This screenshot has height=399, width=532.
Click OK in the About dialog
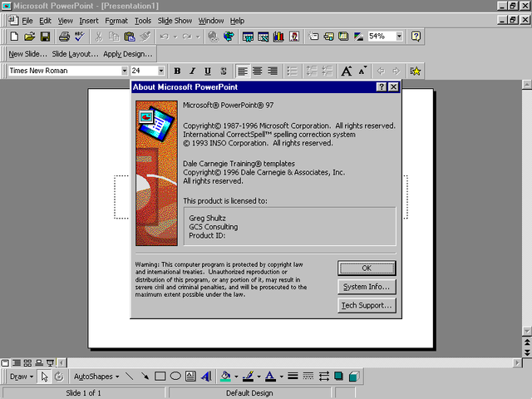coord(367,268)
